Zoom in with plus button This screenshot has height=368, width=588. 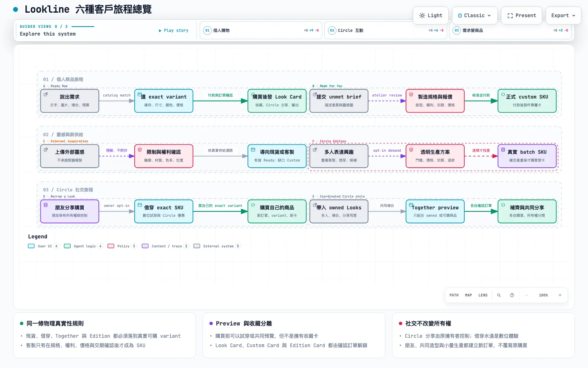(560, 295)
